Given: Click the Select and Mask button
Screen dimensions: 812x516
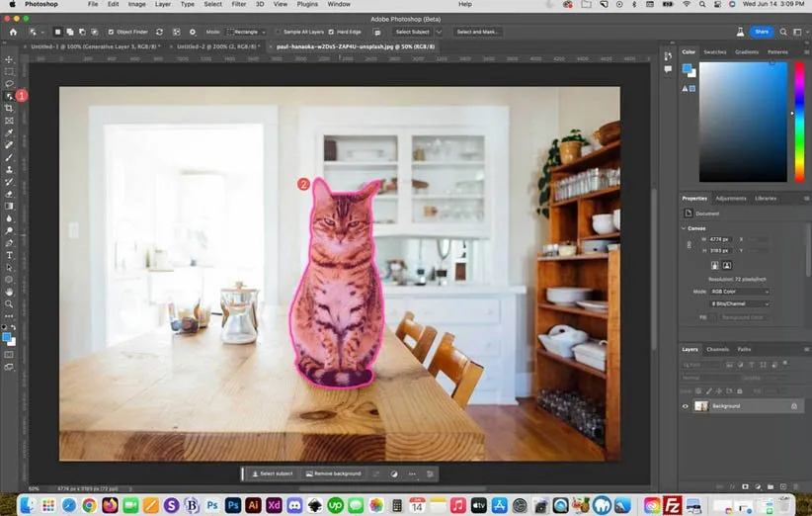Looking at the screenshot, I should (476, 32).
